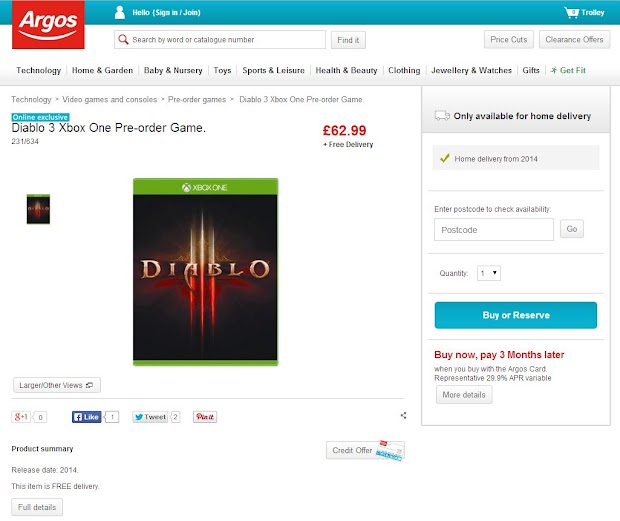
Task: Open the Trolley cart icon
Action: click(572, 13)
